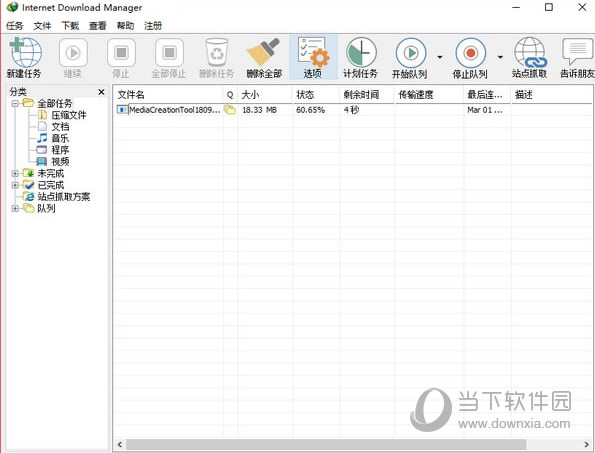Click the 4 秒 time remaining cell
The image size is (595, 453).
click(x=351, y=110)
